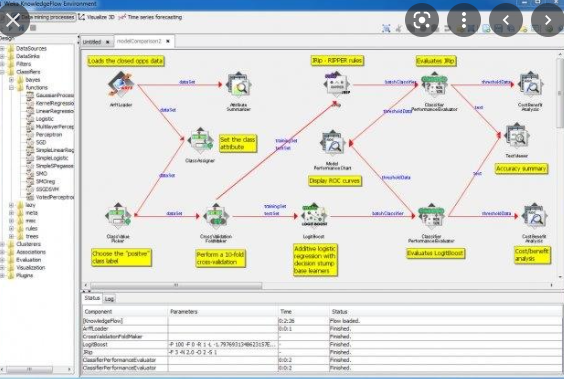Viewport: 564px width, 379px height.
Task: Switch to the Untitled tab
Action: [x=92, y=42]
